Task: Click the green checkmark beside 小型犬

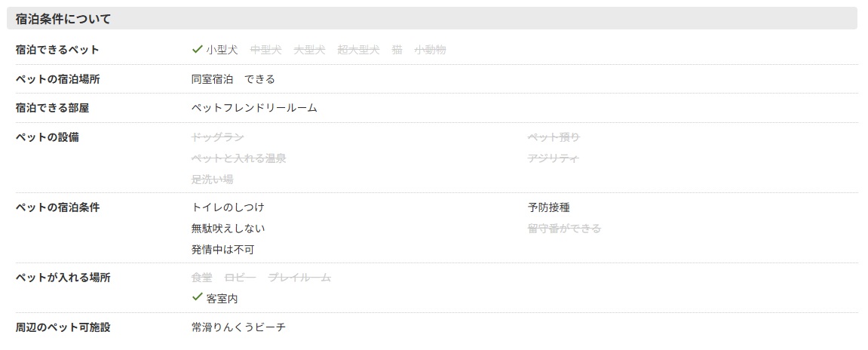Action: (198, 50)
